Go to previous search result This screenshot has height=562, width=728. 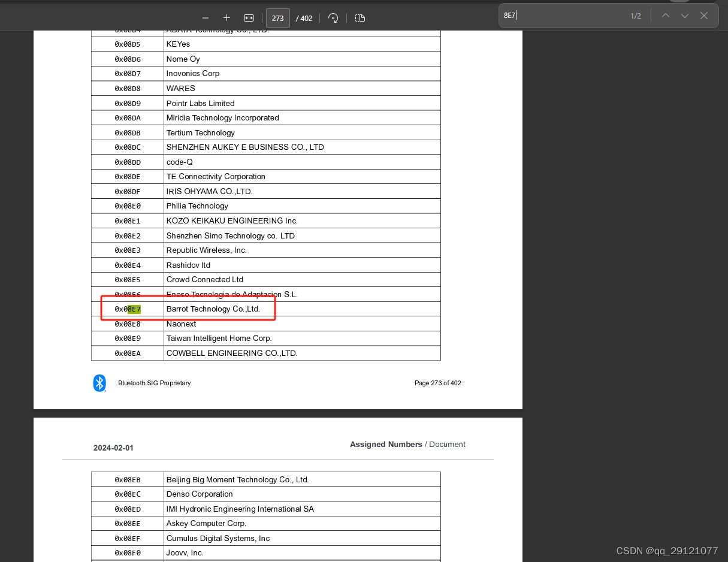click(x=666, y=16)
